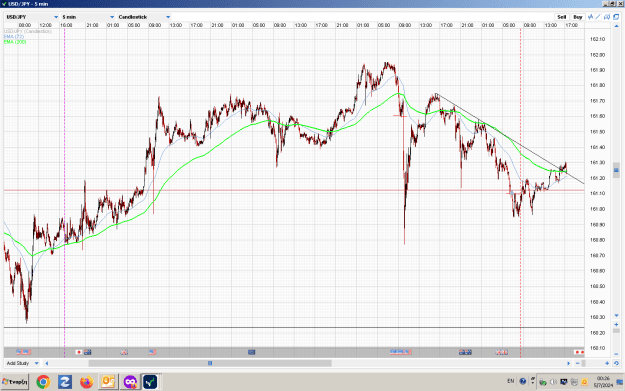The width and height of the screenshot is (625, 391).
Task: Click the vertical zoom in plus icon
Action: (x=616, y=324)
